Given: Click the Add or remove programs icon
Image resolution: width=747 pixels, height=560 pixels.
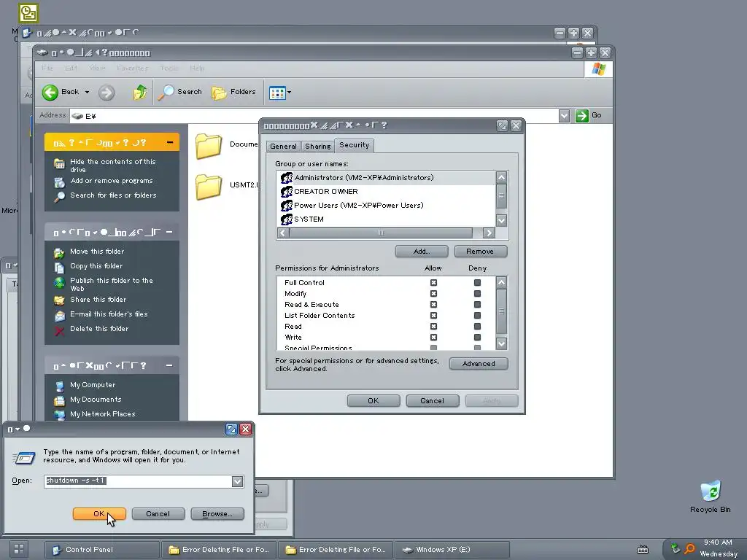Looking at the screenshot, I should tap(59, 182).
